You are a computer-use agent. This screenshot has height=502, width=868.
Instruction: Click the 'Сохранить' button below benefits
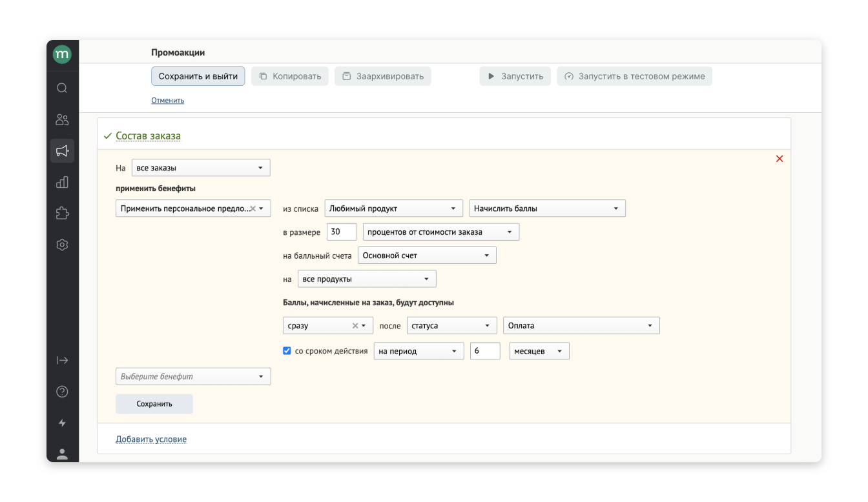pyautogui.click(x=154, y=404)
